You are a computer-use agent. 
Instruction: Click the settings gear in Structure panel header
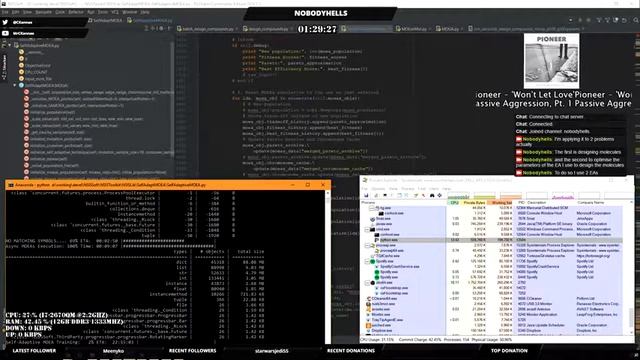click(161, 29)
